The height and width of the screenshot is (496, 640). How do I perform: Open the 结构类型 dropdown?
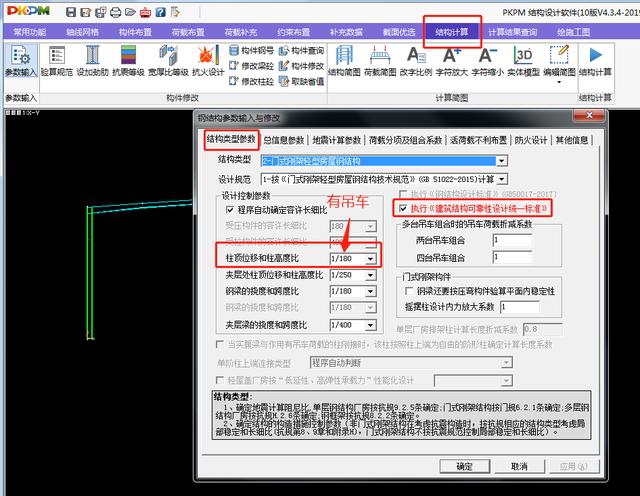502,161
